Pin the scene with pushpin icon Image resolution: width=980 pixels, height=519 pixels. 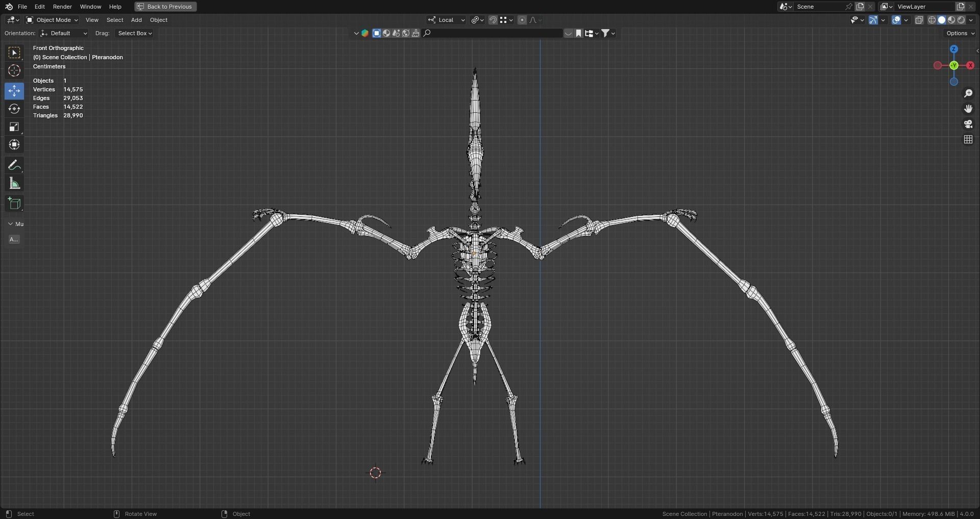[x=848, y=7]
